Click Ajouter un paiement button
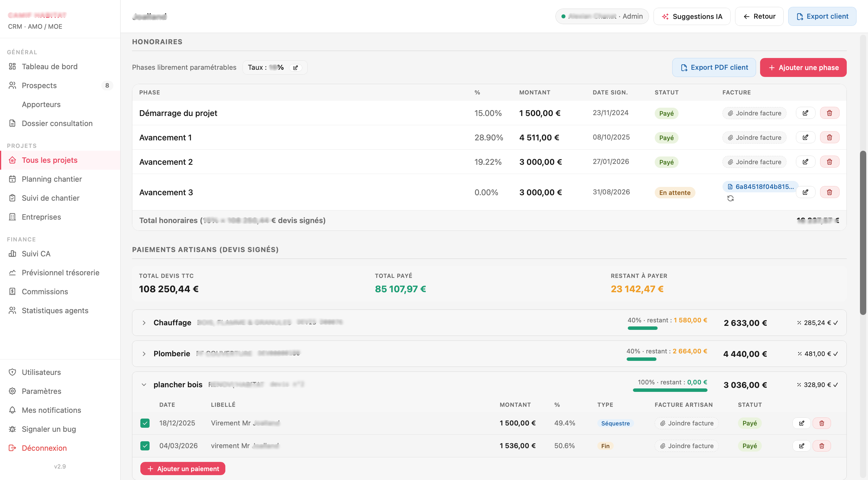The height and width of the screenshot is (480, 868). pos(183,469)
